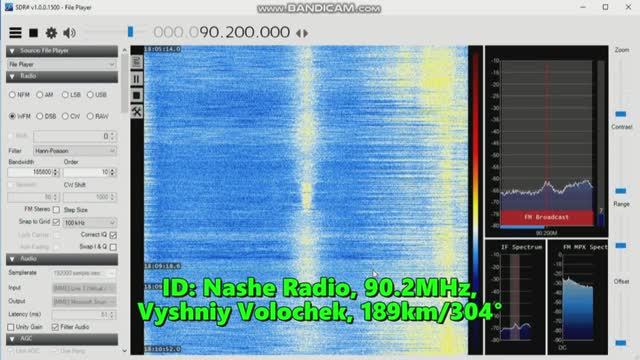Image resolution: width=640 pixels, height=360 pixels.
Task: Click the 18:05:14.0 waterfall timestamp
Action: [162, 49]
